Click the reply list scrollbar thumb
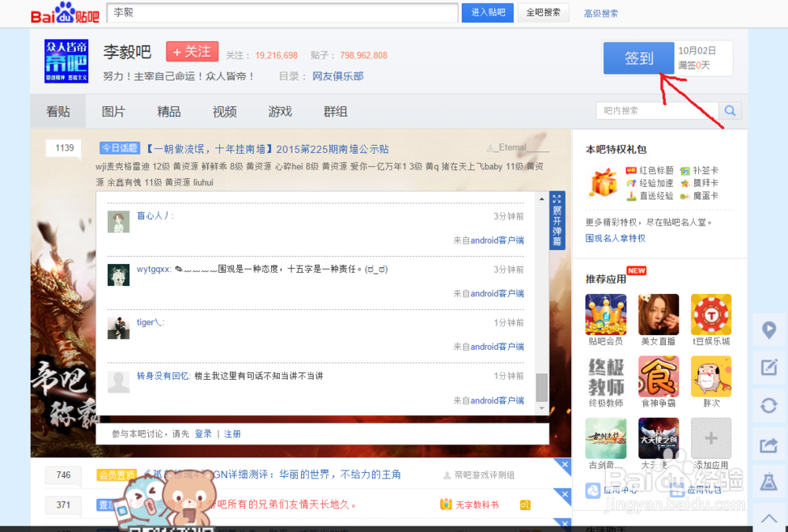 click(542, 387)
